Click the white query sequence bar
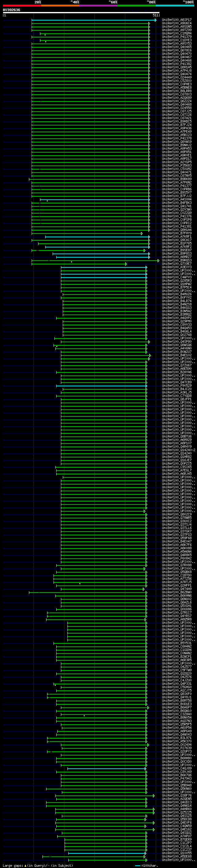 [81, 12]
